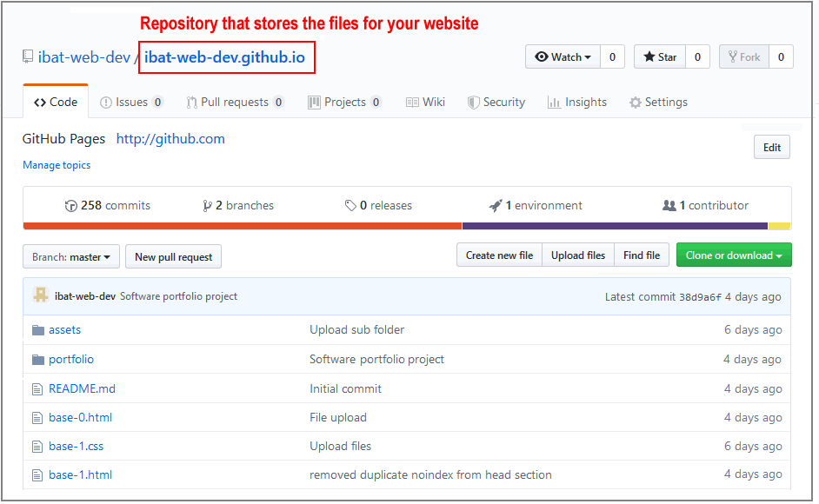The height and width of the screenshot is (504, 819).
Task: Click the purple segment of language bar
Action: (x=615, y=227)
